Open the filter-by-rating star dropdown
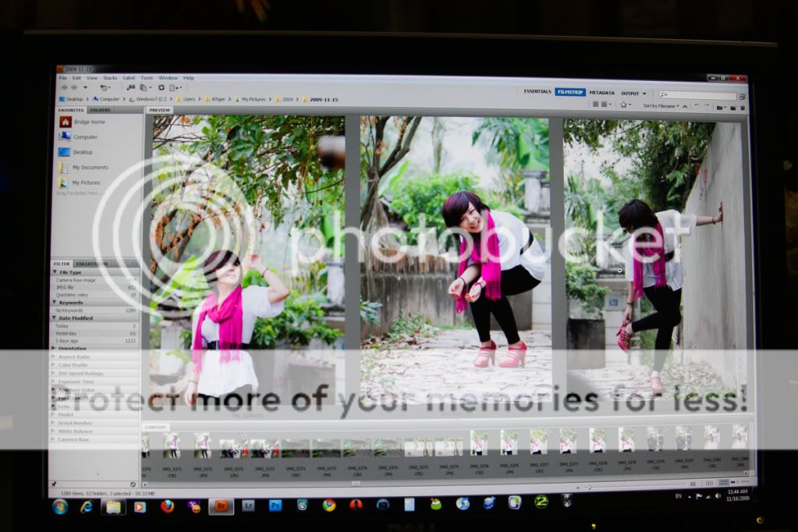Viewport: 798px width, 532px height. pyautogui.click(x=625, y=105)
